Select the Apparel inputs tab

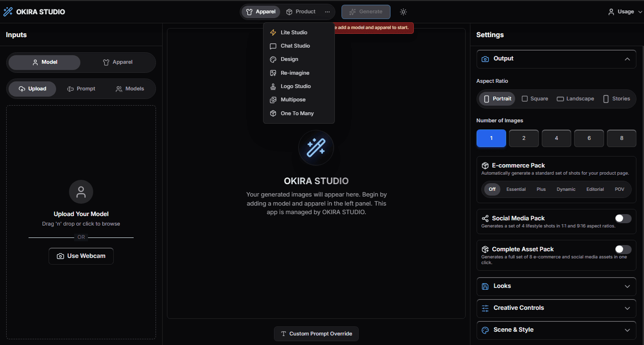tap(117, 62)
